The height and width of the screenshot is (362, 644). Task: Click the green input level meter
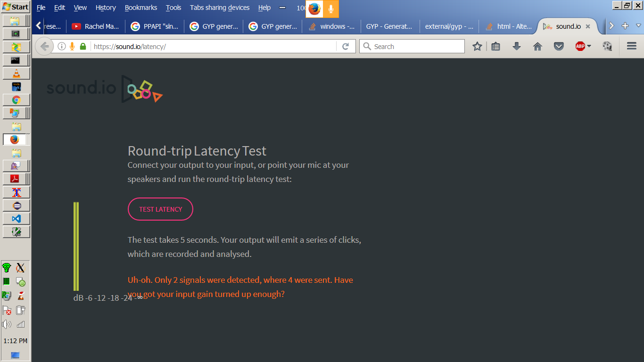pos(76,246)
